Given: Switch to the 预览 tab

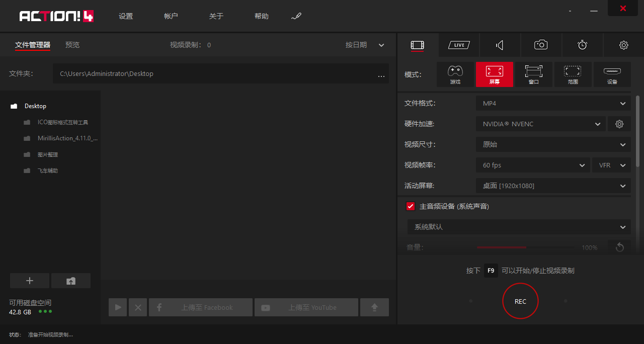Looking at the screenshot, I should tap(72, 45).
